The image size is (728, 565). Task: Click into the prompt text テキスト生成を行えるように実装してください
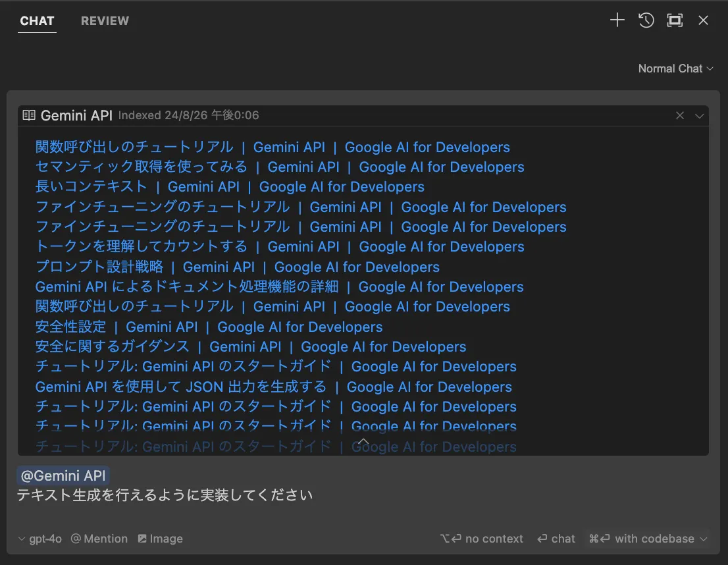click(165, 495)
